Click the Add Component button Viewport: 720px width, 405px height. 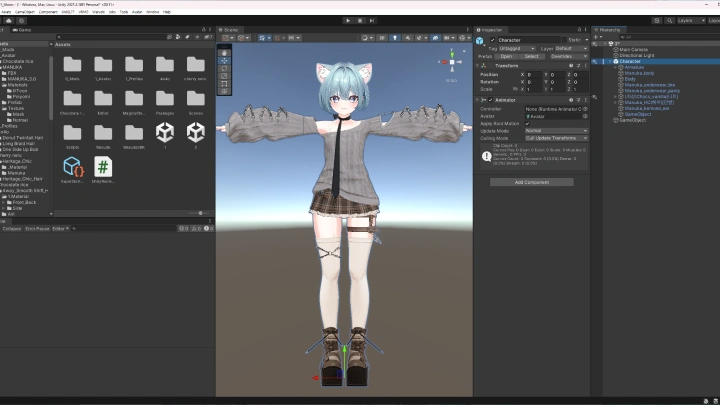(532, 182)
